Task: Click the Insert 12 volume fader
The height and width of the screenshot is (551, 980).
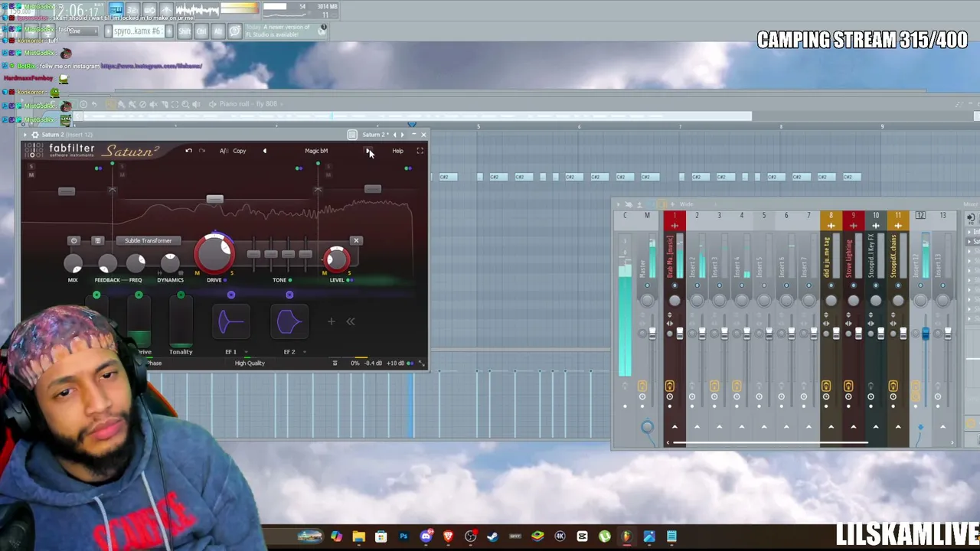Action: pos(925,334)
